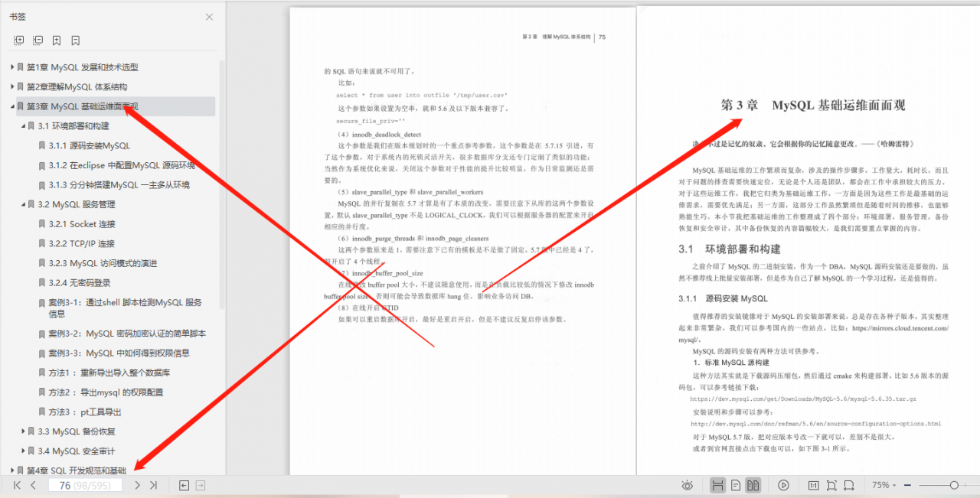
Task: Select 第3章 MySQL 基础运维面面观 bookmark text
Action: (83, 106)
